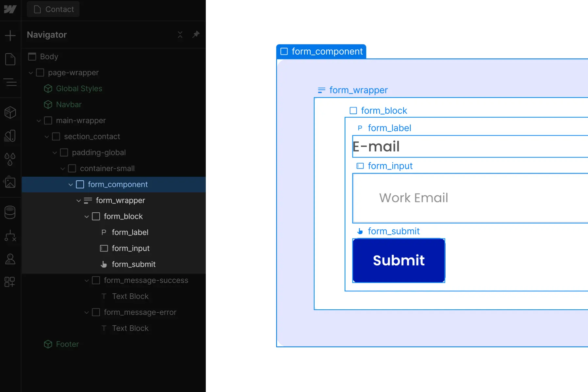Click the Navbar component cube icon
This screenshot has width=588, height=392.
(48, 105)
